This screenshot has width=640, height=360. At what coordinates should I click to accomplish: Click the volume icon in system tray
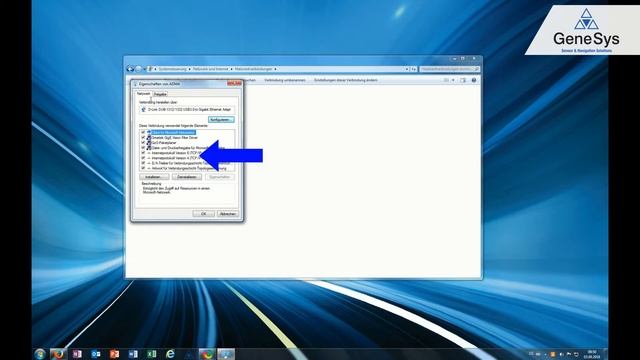point(561,354)
